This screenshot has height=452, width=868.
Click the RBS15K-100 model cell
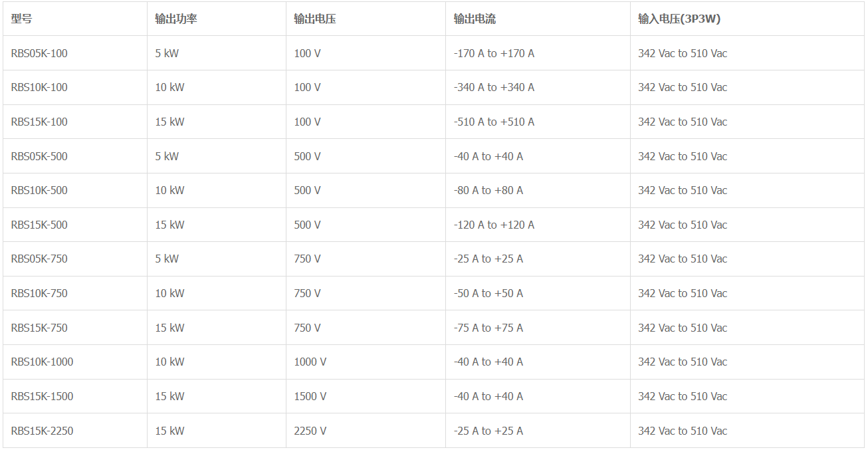39,122
